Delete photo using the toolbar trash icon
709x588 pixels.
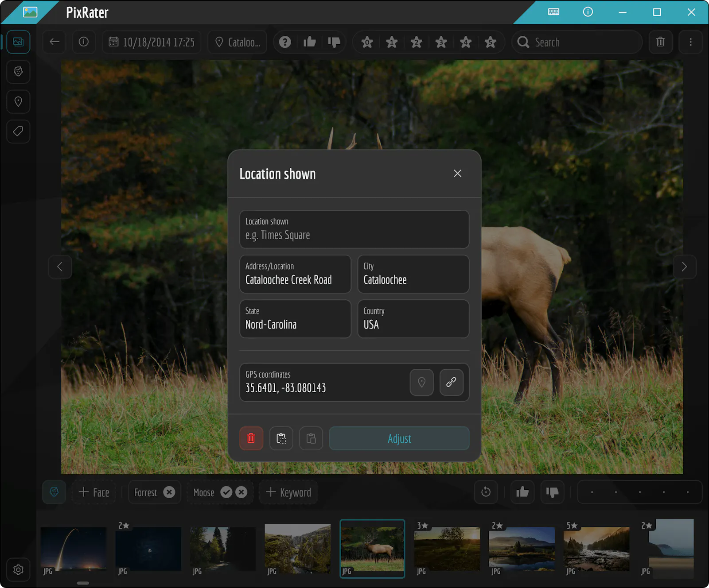coord(660,42)
